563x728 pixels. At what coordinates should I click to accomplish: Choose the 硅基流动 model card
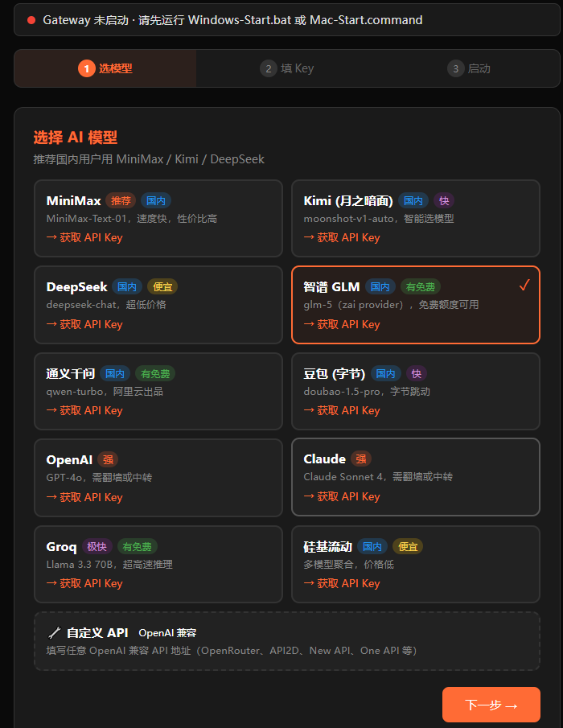pyautogui.click(x=415, y=564)
